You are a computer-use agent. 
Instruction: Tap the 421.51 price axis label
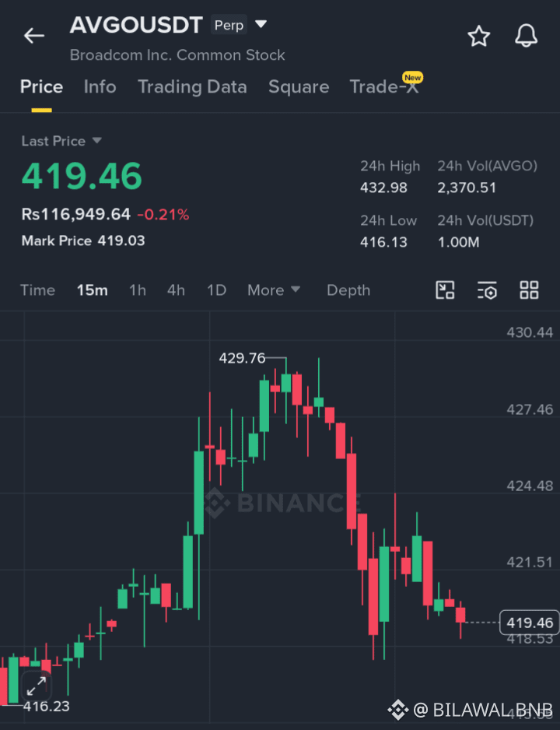tap(530, 563)
